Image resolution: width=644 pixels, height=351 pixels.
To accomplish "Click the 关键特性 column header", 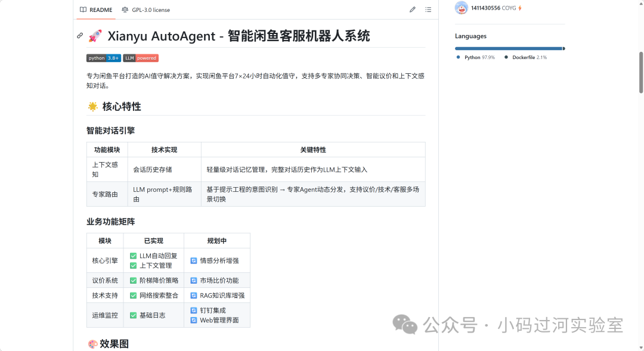I will click(x=313, y=150).
